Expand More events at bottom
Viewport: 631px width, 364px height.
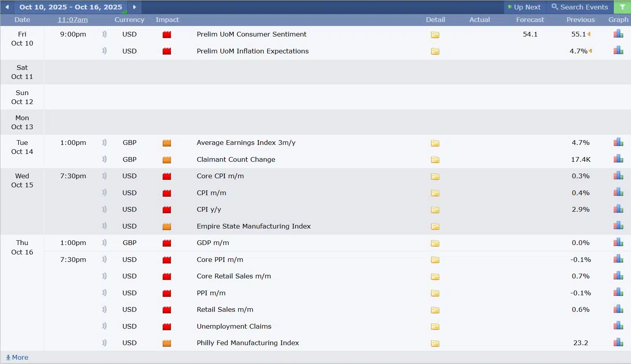17,357
